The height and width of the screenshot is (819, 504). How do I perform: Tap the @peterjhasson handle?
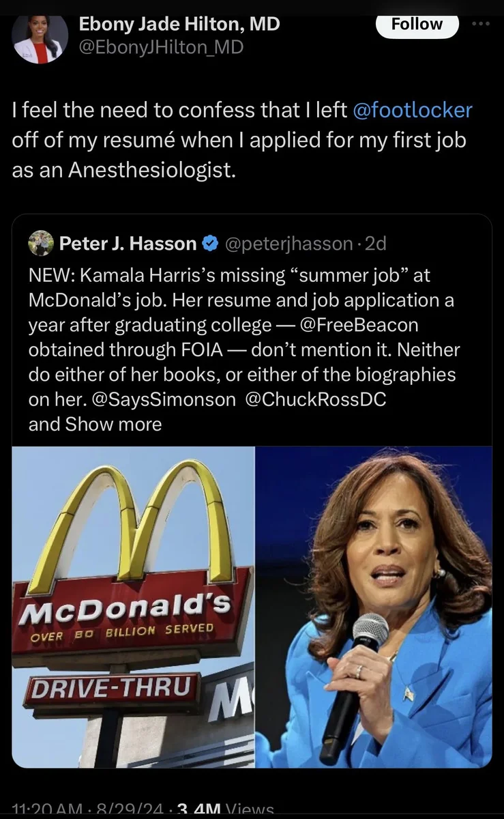287,243
